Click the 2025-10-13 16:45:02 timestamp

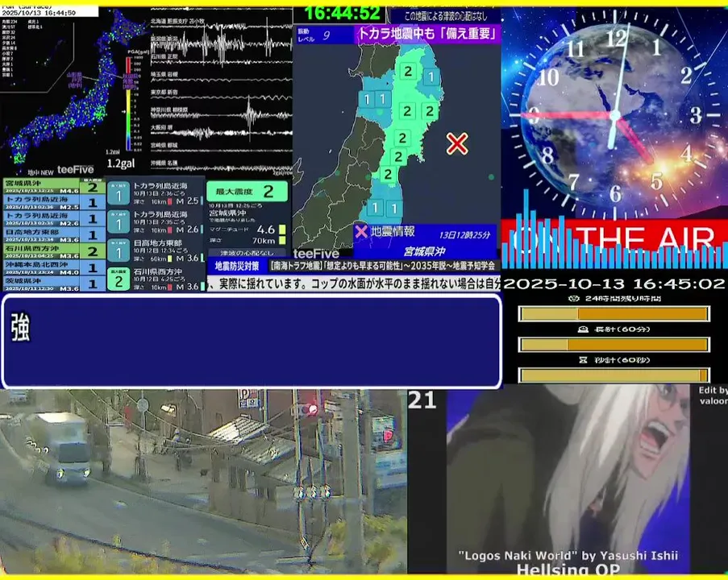(x=614, y=284)
